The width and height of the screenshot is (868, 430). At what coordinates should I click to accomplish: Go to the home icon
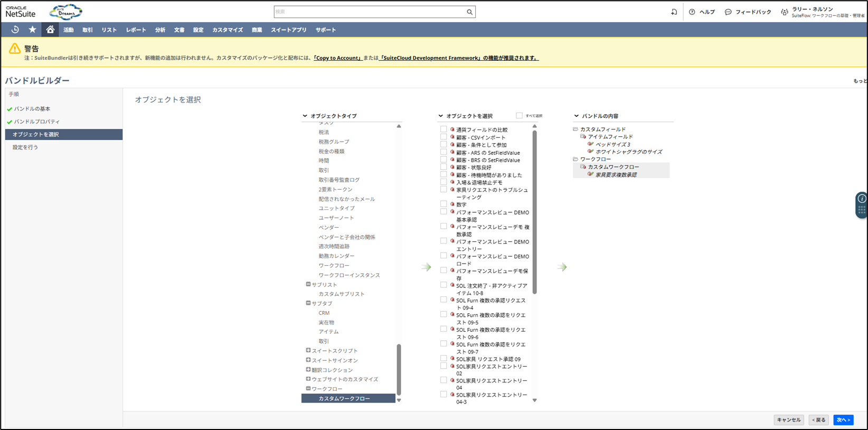coord(50,30)
